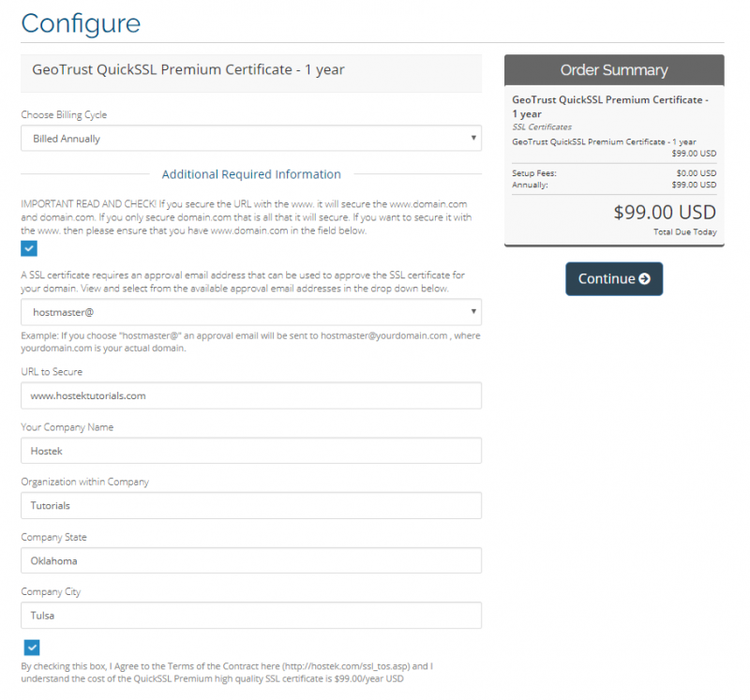Click the Company State text box
Image resolution: width=750 pixels, height=700 pixels.
tap(250, 560)
